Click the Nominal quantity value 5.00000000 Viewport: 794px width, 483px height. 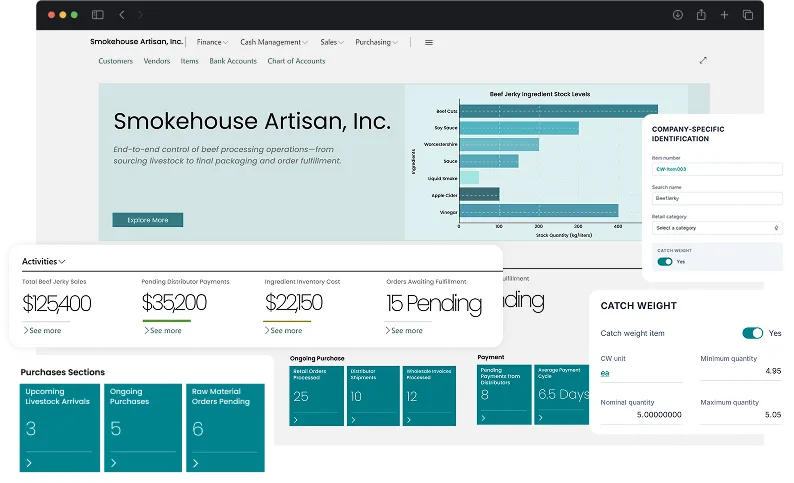click(x=659, y=415)
